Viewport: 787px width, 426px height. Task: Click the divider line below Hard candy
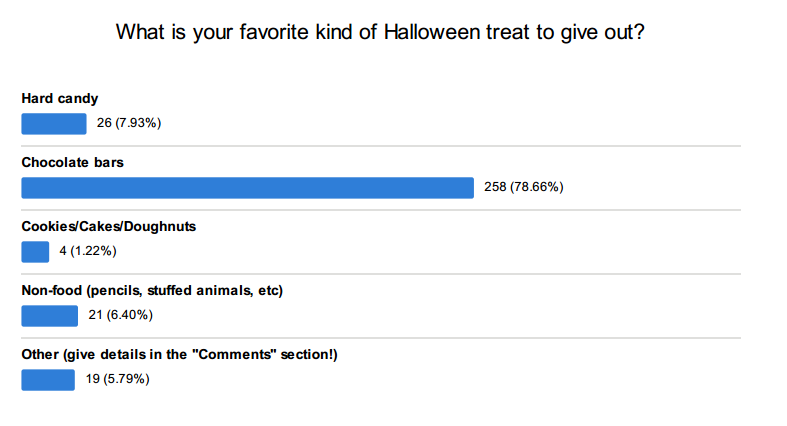381,146
